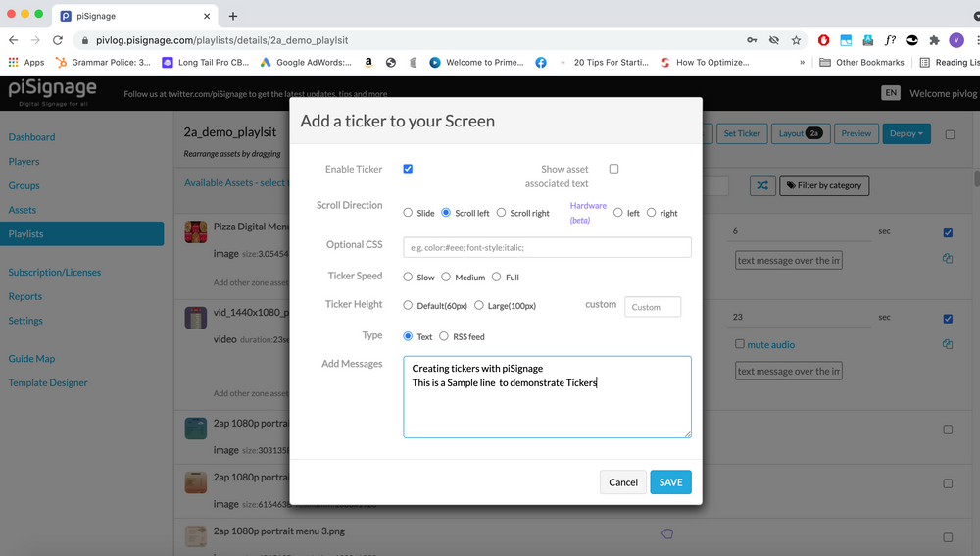The width and height of the screenshot is (980, 556).
Task: Open a new browser tab with plus icon
Action: pyautogui.click(x=233, y=16)
